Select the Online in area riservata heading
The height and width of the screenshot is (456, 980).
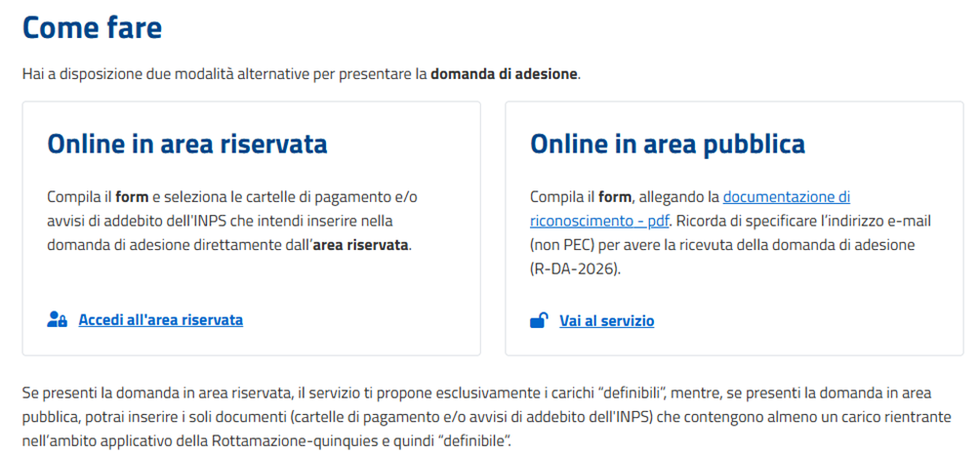[187, 145]
